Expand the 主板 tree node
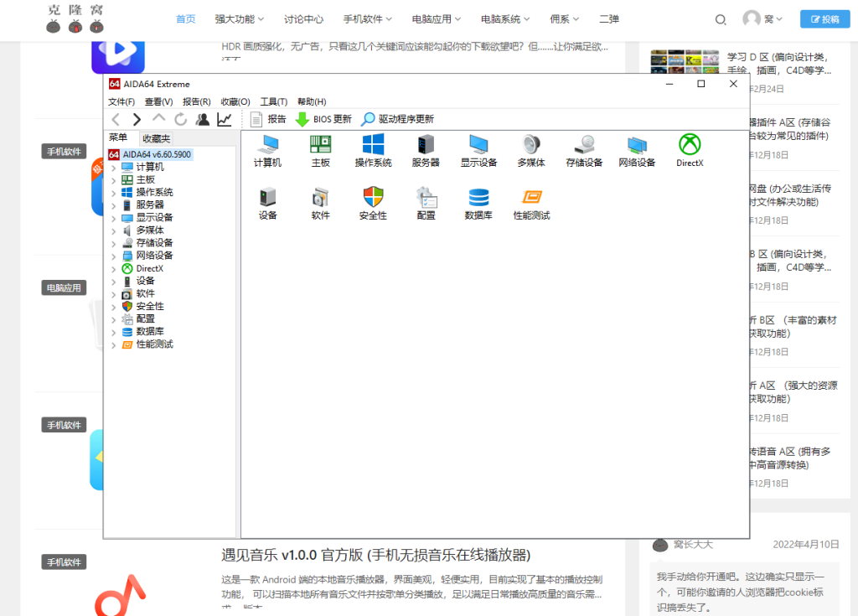Image resolution: width=858 pixels, height=616 pixels. [114, 180]
